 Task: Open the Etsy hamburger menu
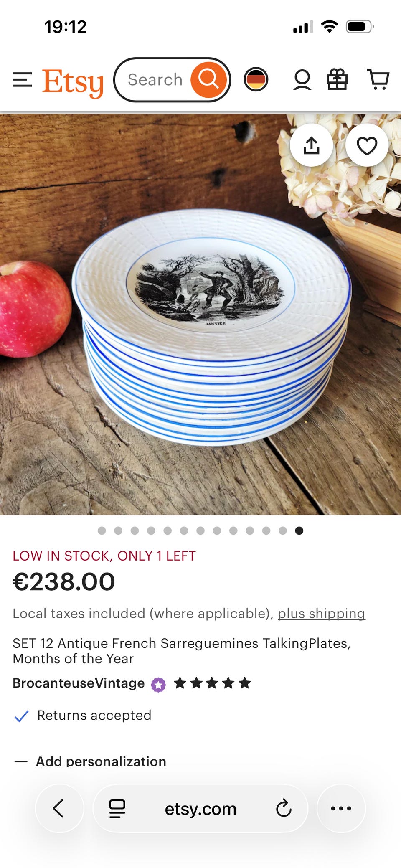(x=23, y=80)
